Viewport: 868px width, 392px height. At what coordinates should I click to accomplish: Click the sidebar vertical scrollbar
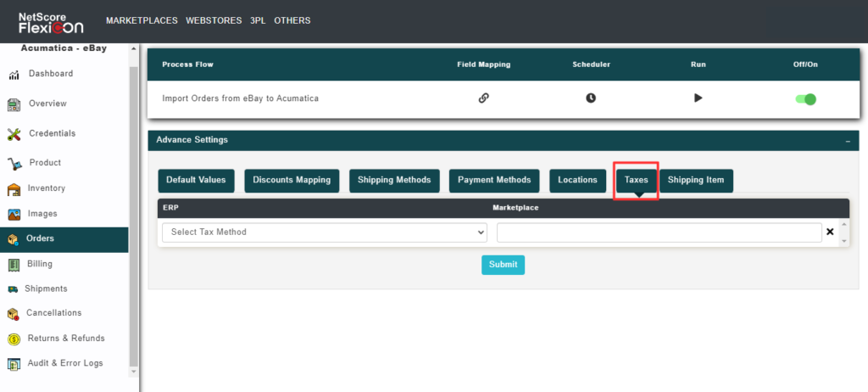133,212
